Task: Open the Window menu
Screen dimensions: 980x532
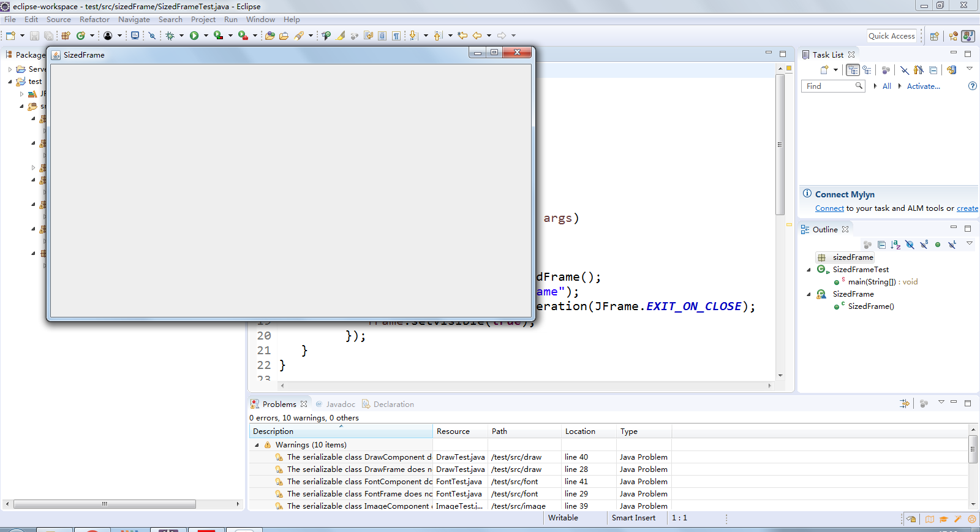Action: pyautogui.click(x=260, y=20)
